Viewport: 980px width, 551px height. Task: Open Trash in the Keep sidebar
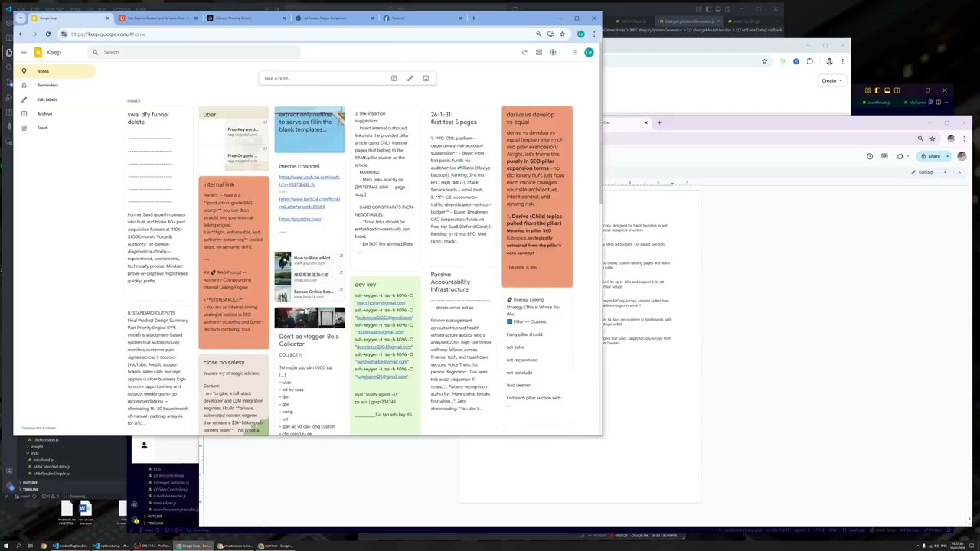[54, 128]
